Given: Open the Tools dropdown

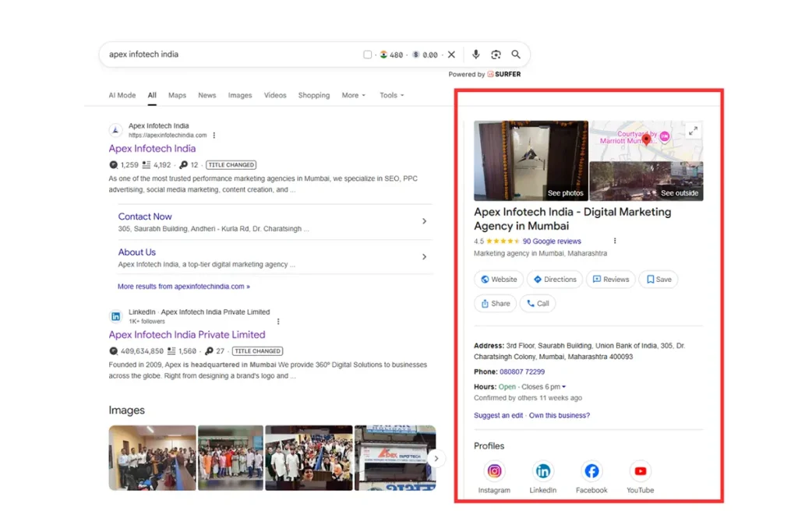Looking at the screenshot, I should [x=391, y=95].
